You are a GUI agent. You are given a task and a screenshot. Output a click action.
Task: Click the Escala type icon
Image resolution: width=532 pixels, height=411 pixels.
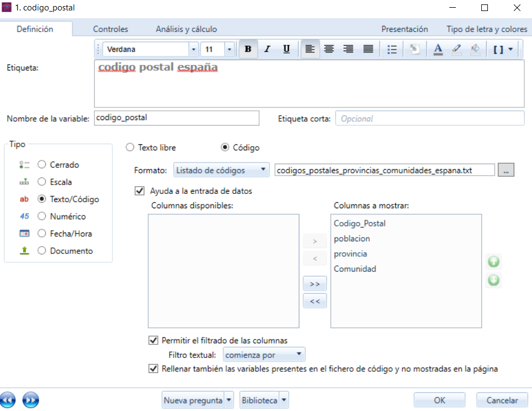tap(24, 182)
